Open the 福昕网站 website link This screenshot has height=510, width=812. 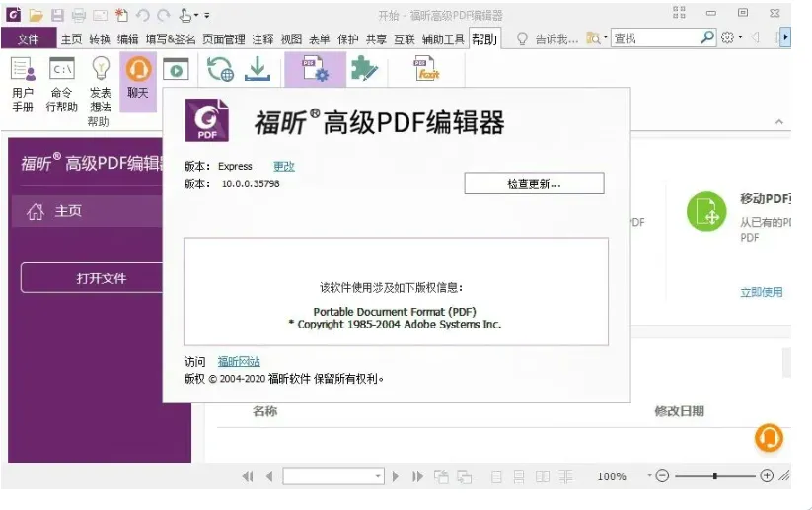239,361
